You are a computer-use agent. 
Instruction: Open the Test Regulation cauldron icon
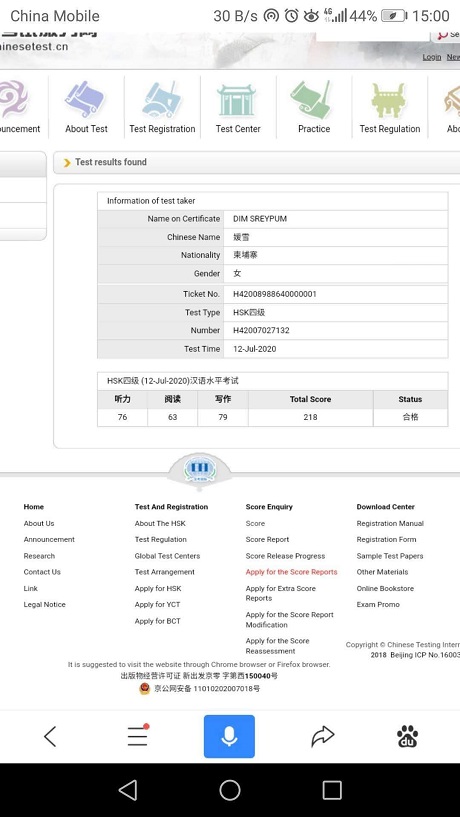click(x=388, y=100)
